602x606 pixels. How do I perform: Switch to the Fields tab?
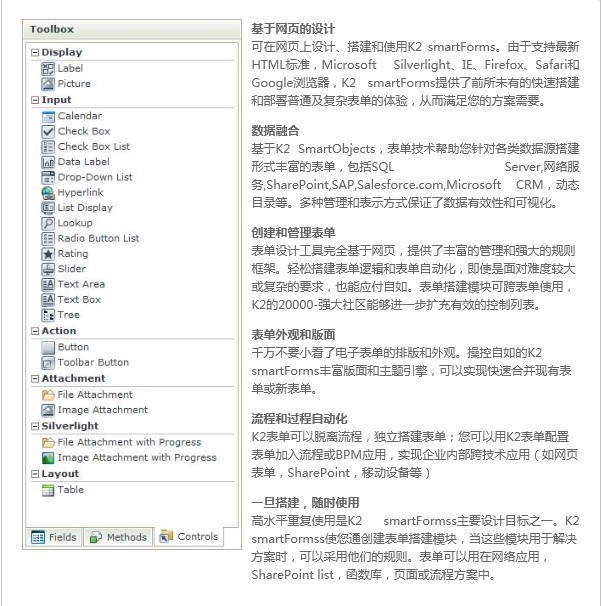pyautogui.click(x=54, y=537)
